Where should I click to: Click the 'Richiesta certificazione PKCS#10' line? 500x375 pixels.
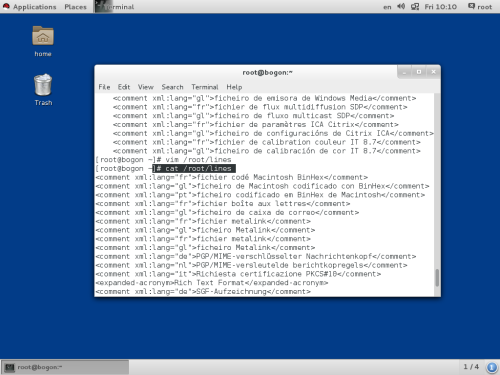tap(238, 274)
